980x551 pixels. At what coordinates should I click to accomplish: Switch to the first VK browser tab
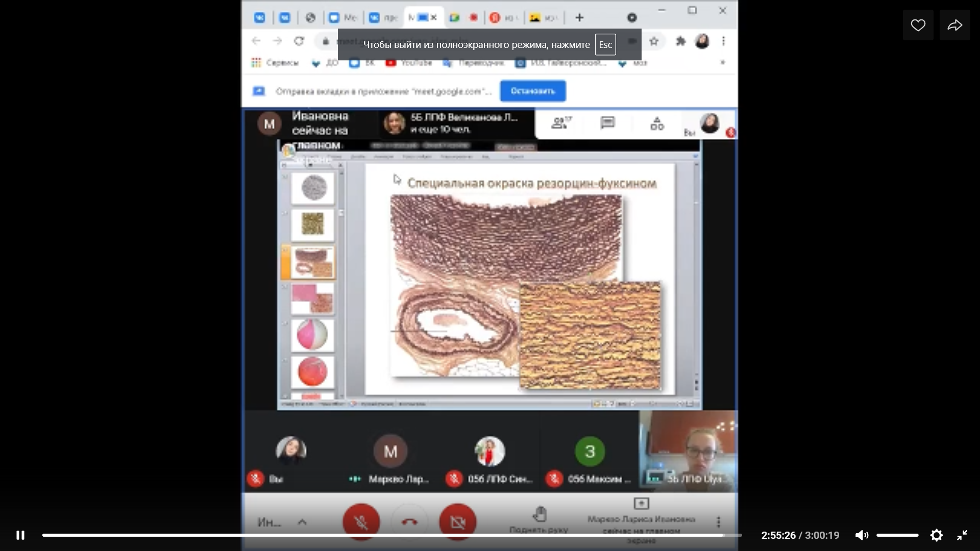[x=260, y=18]
